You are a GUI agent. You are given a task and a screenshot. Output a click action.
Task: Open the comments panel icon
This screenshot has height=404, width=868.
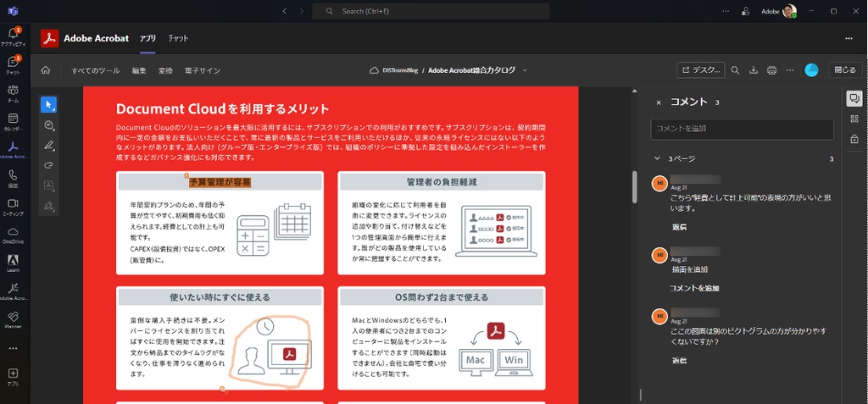(x=854, y=98)
